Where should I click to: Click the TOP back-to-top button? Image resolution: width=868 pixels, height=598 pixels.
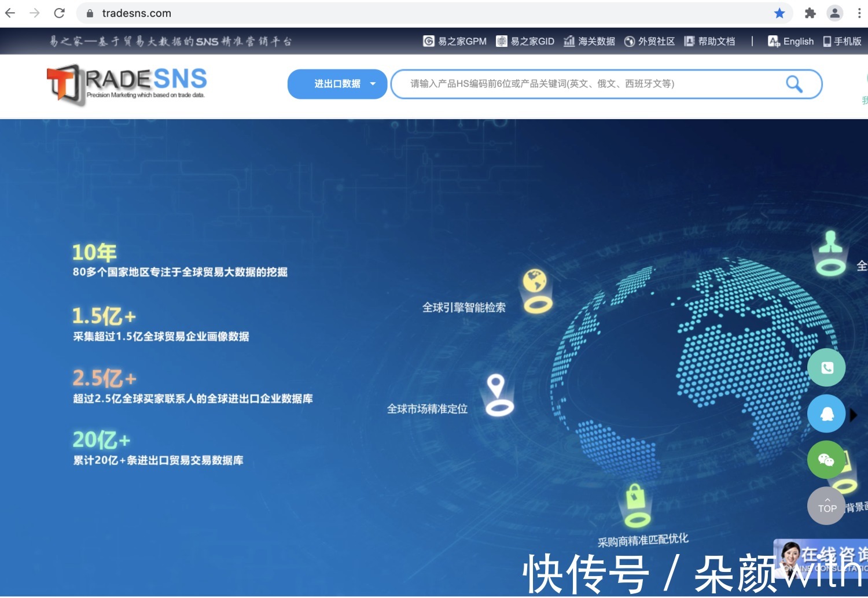pyautogui.click(x=826, y=505)
